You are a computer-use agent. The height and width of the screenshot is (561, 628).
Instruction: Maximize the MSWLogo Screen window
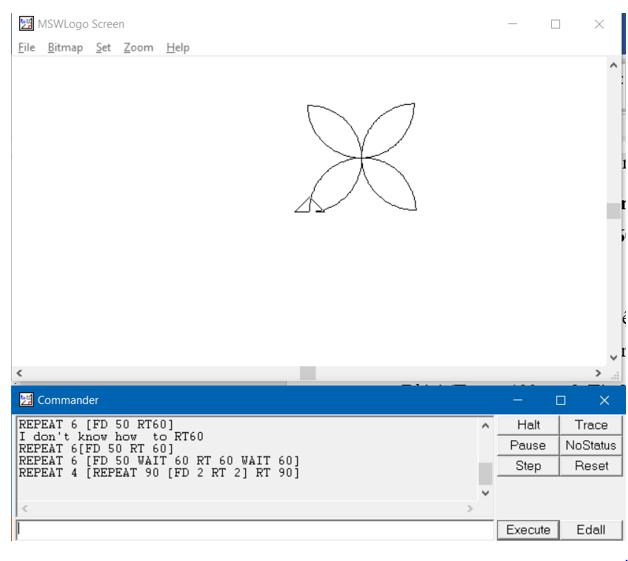[x=556, y=23]
